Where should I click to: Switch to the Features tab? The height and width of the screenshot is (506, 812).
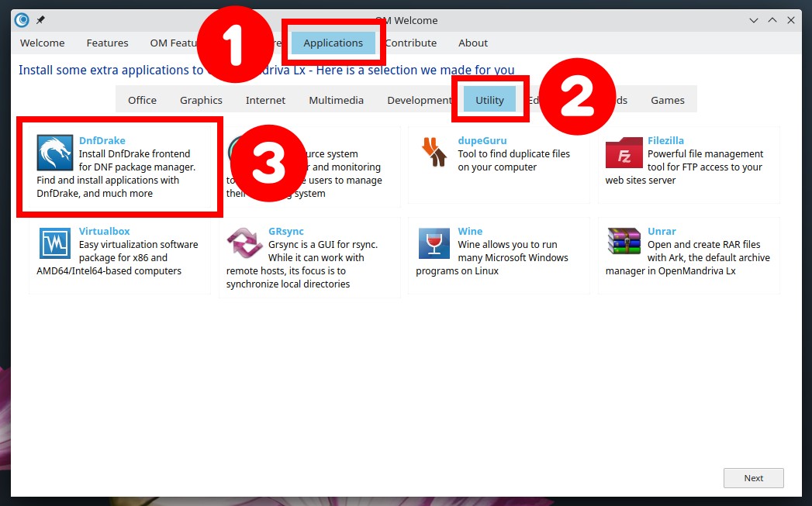107,43
